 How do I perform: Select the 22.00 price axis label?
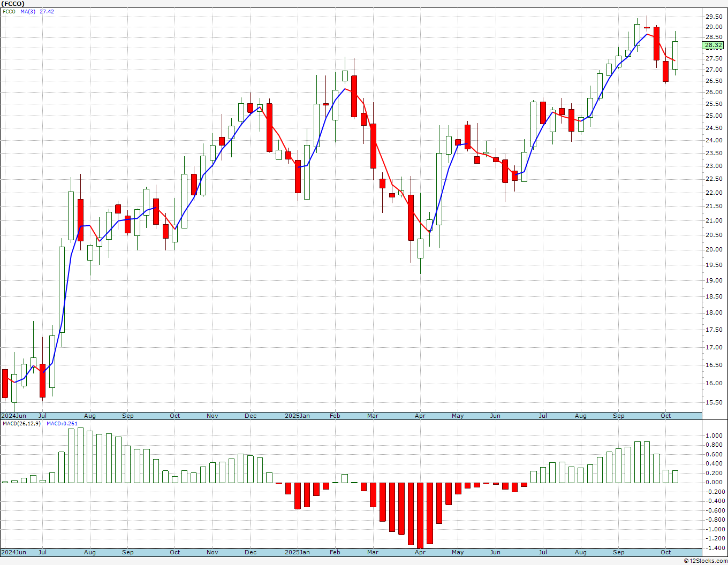pyautogui.click(x=714, y=193)
